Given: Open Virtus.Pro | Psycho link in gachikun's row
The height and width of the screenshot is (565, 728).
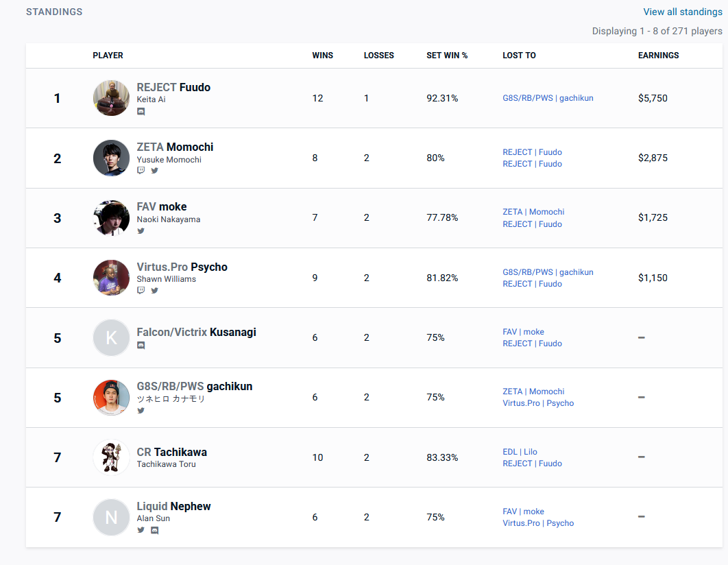Looking at the screenshot, I should [x=538, y=403].
